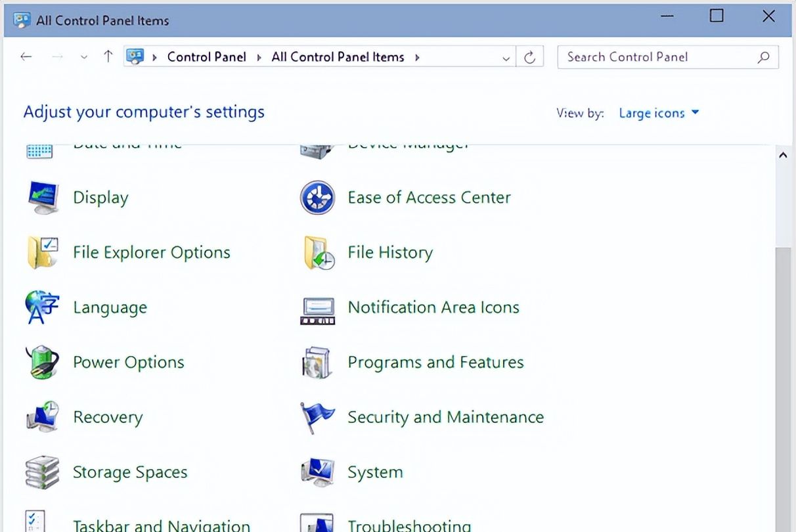Image resolution: width=796 pixels, height=532 pixels.
Task: Open the File History link
Action: 390,253
